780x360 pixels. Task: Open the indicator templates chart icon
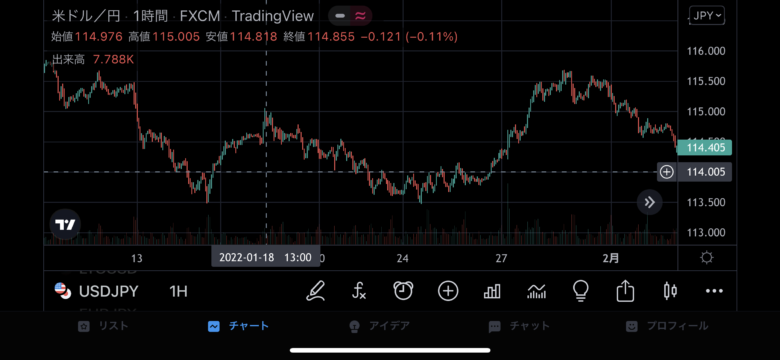point(536,291)
